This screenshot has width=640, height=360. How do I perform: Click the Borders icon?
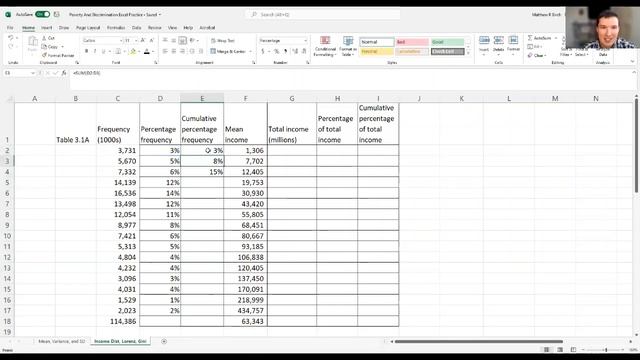coord(118,51)
